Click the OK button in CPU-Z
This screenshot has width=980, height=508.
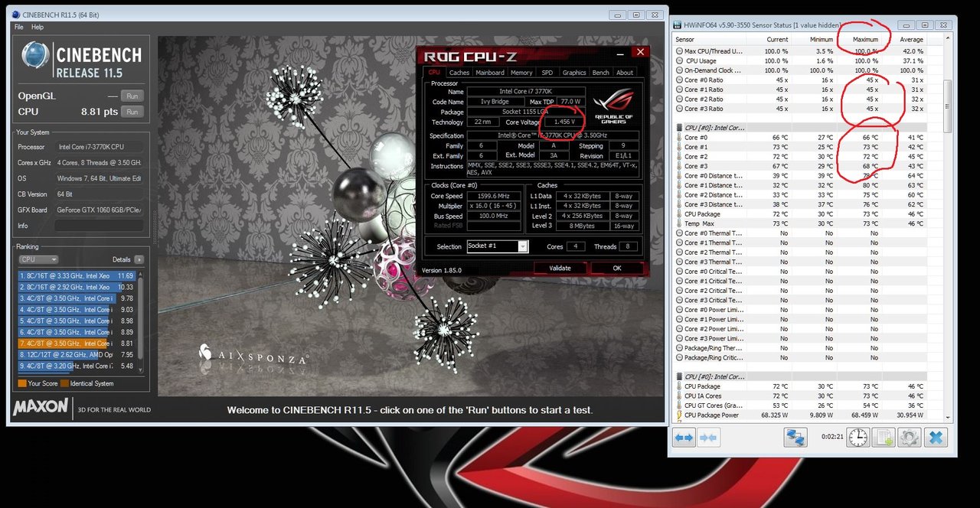pyautogui.click(x=617, y=268)
